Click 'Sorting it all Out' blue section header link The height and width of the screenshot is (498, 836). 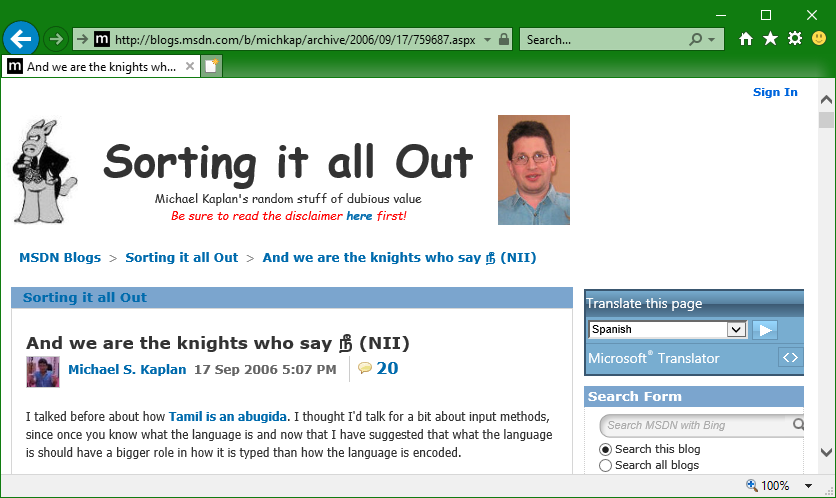tap(85, 298)
